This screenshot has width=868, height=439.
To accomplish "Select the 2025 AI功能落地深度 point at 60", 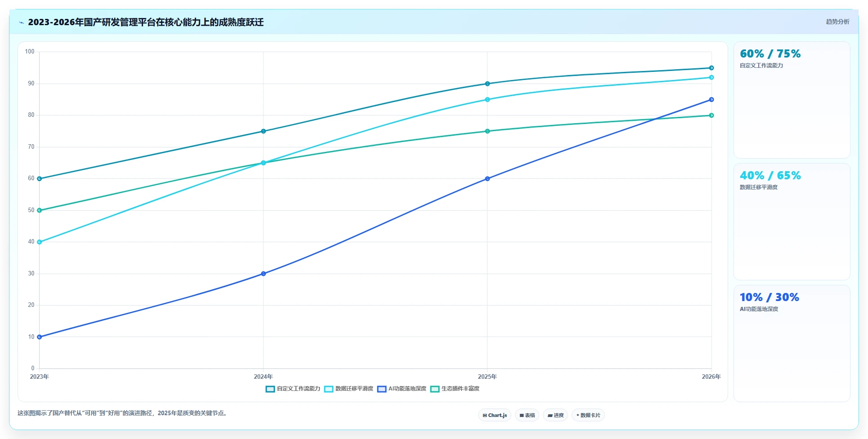I will click(488, 179).
